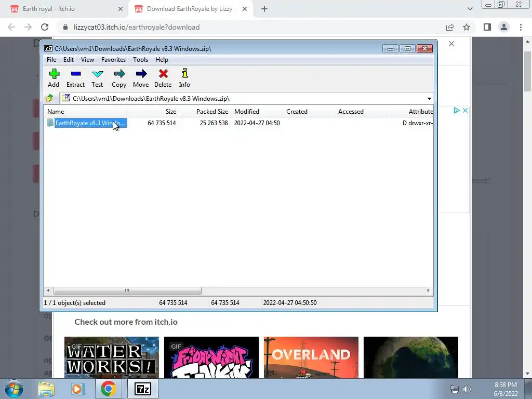The width and height of the screenshot is (532, 399).
Task: Open Chrome side panel icon
Action: point(487,27)
